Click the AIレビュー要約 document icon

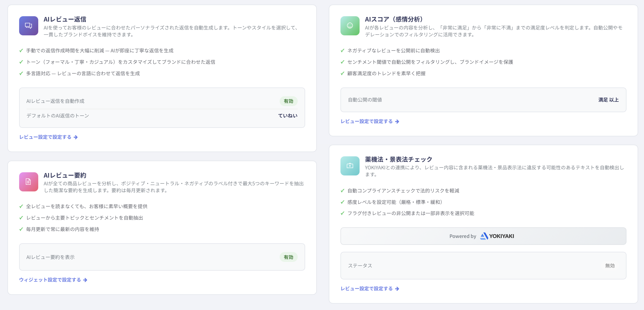pyautogui.click(x=28, y=182)
